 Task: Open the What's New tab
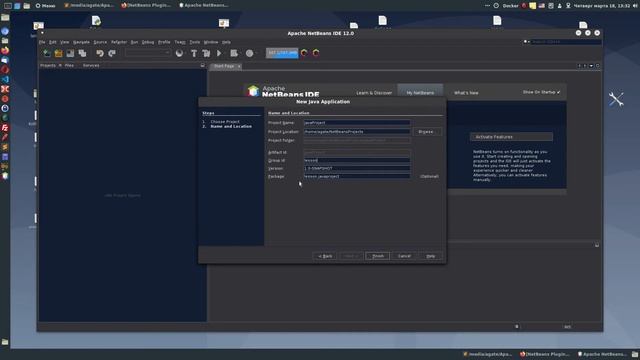(x=466, y=93)
